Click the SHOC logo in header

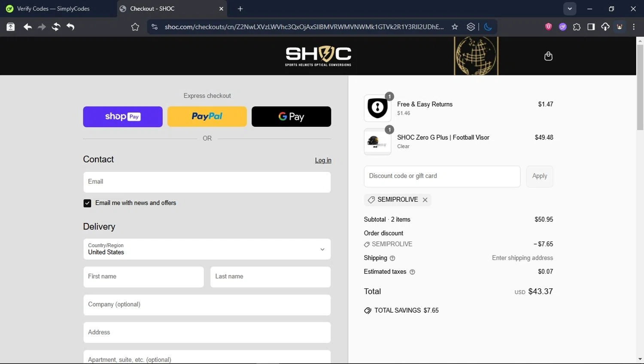pos(318,56)
